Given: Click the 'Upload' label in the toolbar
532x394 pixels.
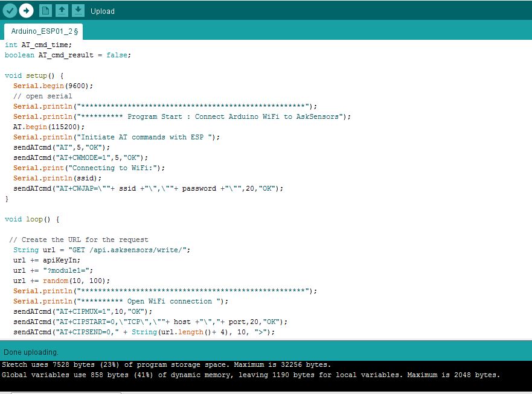Looking at the screenshot, I should [x=102, y=11].
